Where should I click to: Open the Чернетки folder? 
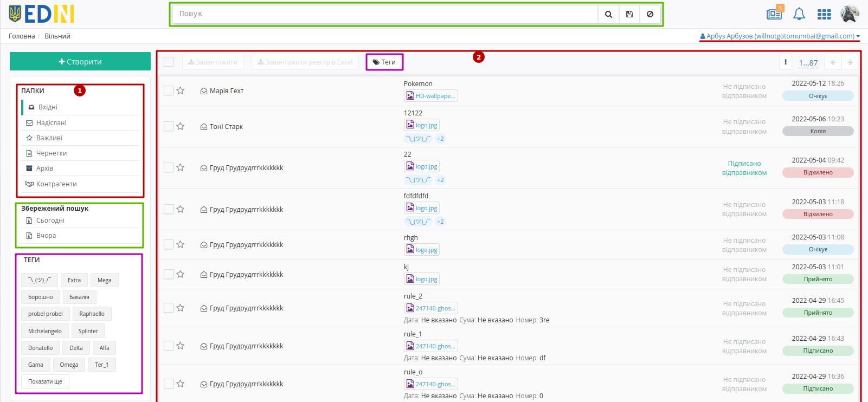(x=80, y=153)
